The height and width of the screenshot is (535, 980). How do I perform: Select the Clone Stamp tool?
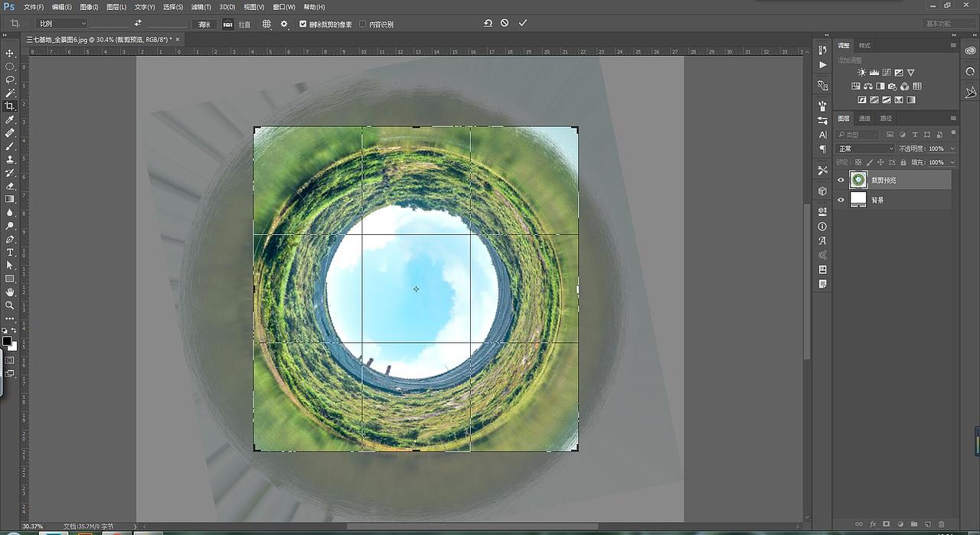[x=10, y=159]
